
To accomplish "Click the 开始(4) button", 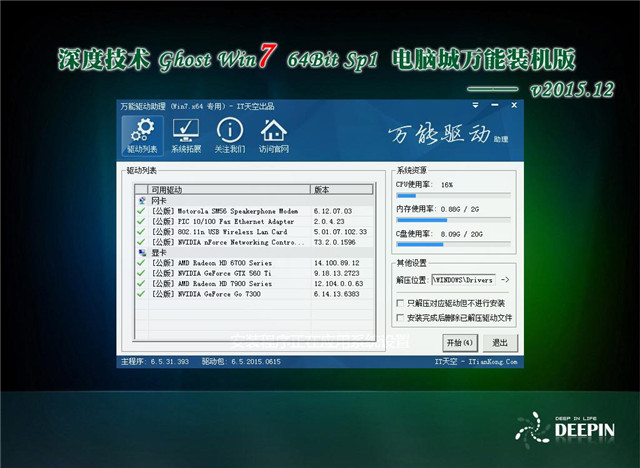I will coord(460,343).
